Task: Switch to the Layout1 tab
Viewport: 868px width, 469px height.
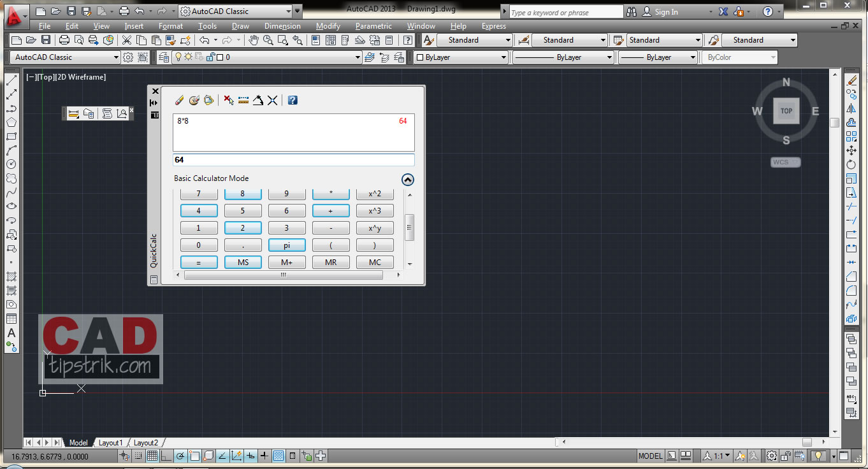Action: click(x=110, y=443)
